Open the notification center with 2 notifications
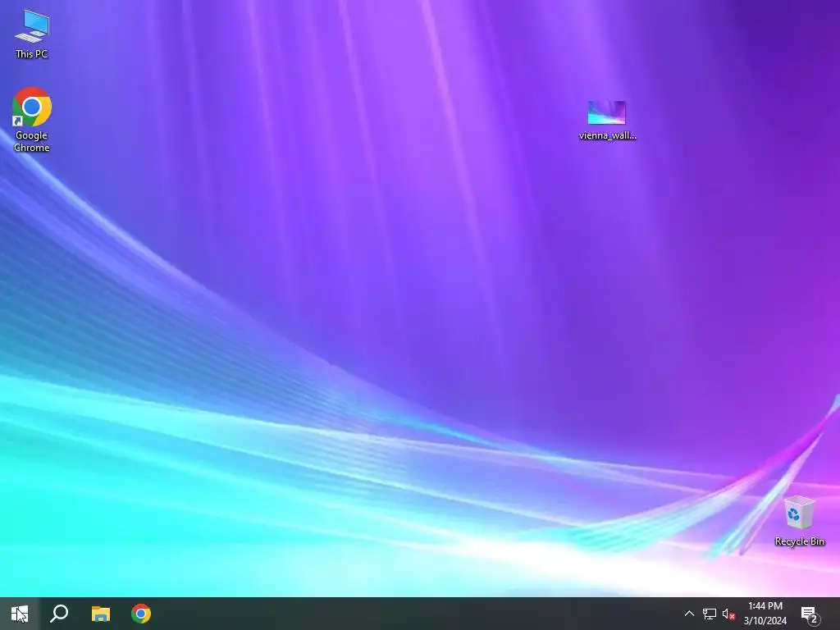Viewport: 840px width, 630px height. (x=810, y=614)
